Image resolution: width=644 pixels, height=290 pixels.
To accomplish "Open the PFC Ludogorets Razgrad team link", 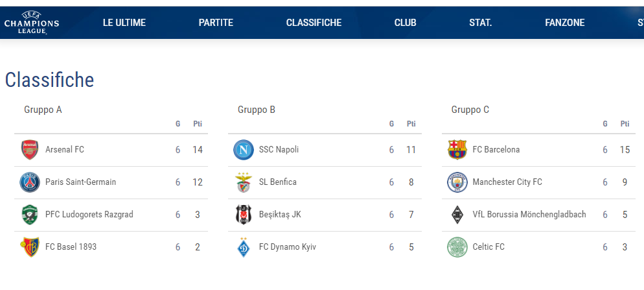I will (89, 215).
